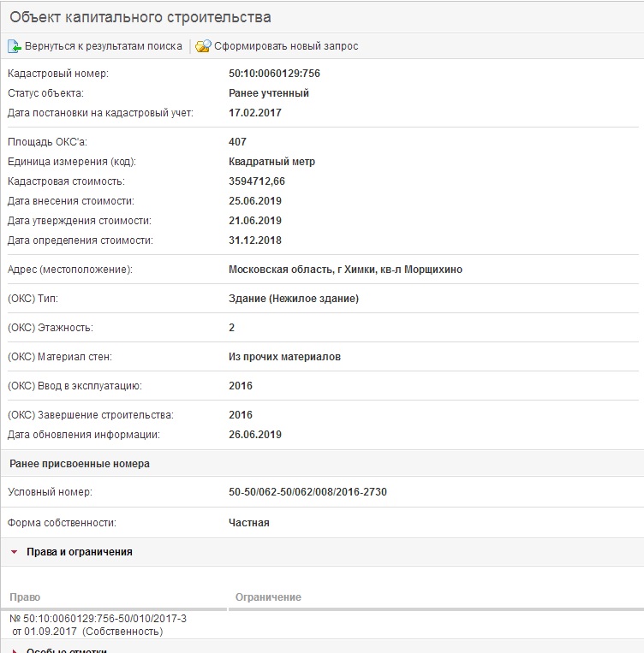Click the new request folder icon
Screen dimensions: 644x653
coord(203,46)
